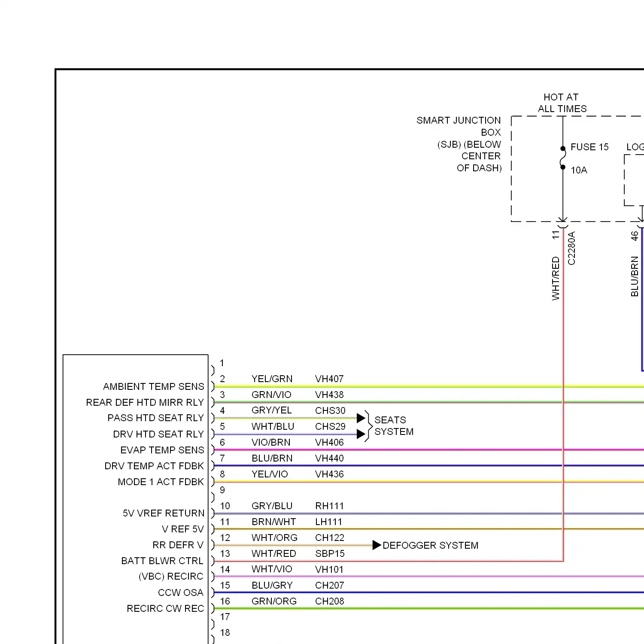The height and width of the screenshot is (644, 644).
Task: Select the MODE 1 ACT FDBK label
Action: click(x=161, y=482)
